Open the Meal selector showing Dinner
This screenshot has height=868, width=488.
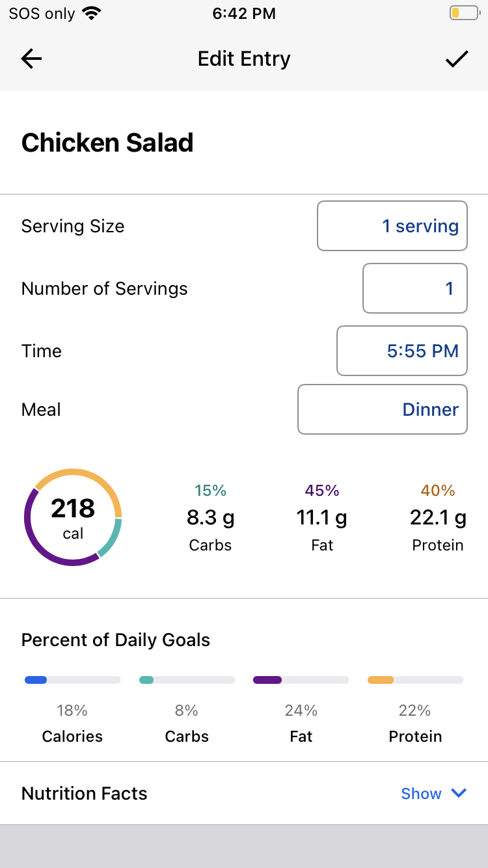383,409
